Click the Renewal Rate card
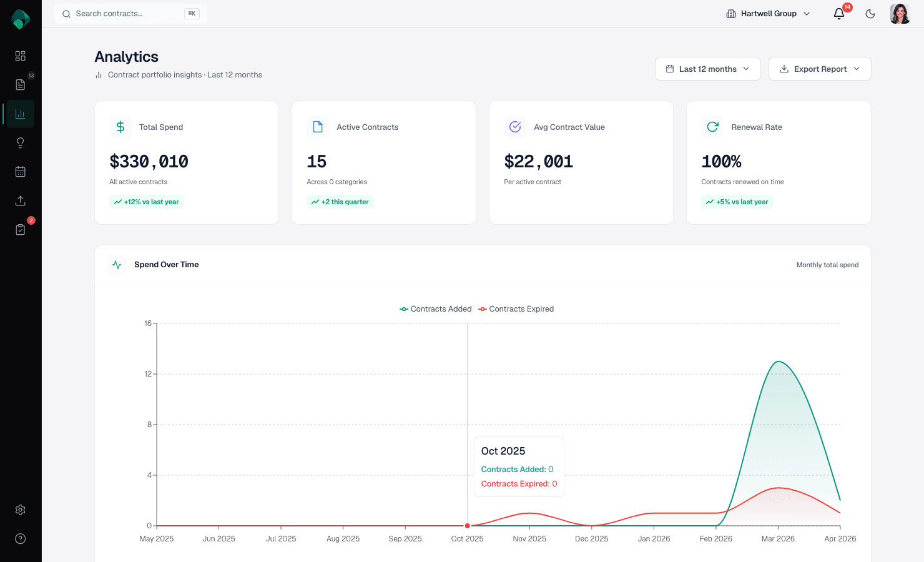The image size is (924, 562). [778, 162]
